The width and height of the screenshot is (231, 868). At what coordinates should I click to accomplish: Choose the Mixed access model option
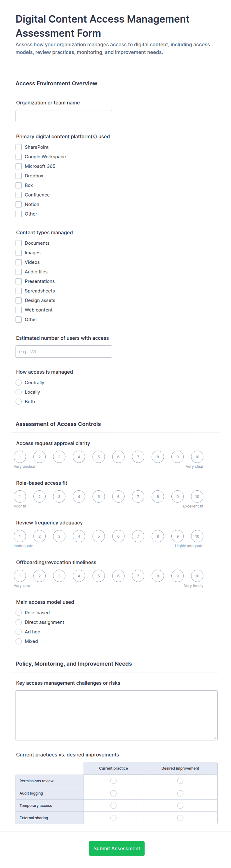19,641
